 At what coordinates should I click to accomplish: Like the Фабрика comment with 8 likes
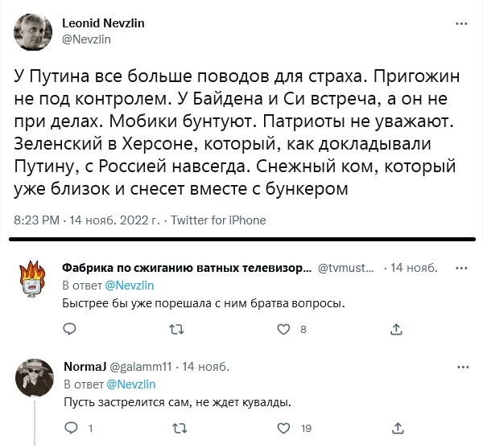283,329
